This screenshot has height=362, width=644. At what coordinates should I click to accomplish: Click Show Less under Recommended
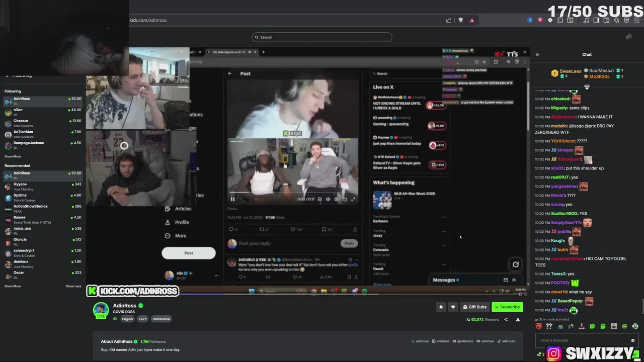coord(73,286)
